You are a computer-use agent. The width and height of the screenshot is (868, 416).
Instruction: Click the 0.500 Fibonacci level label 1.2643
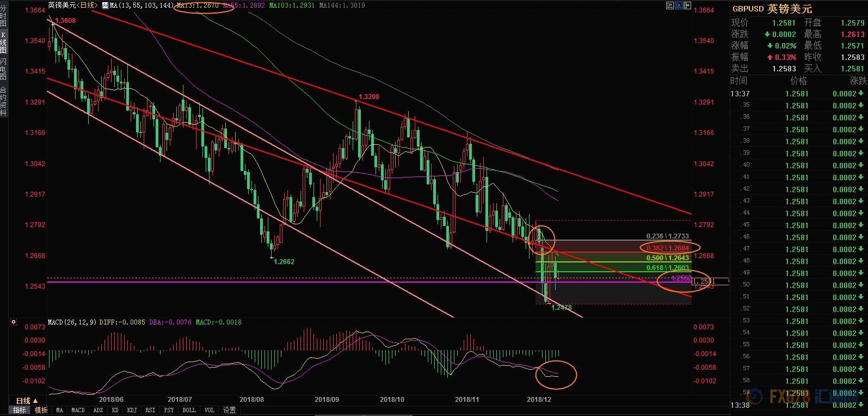(667, 258)
